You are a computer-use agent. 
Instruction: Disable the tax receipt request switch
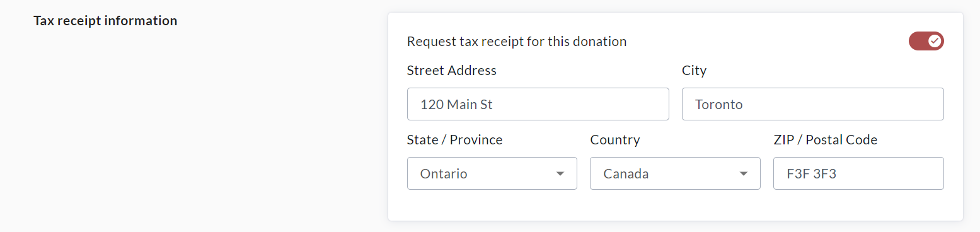coord(926,42)
